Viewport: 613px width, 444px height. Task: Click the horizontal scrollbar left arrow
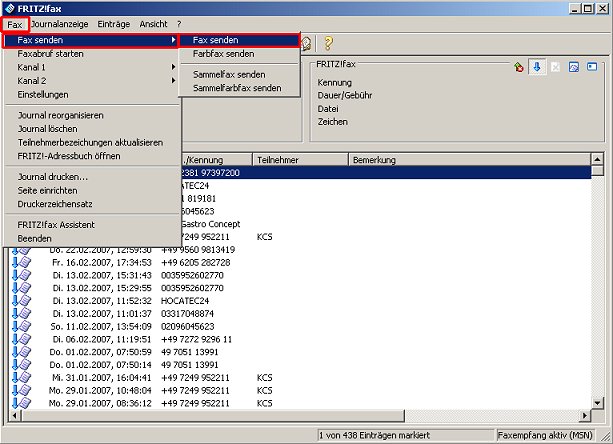pyautogui.click(x=14, y=415)
